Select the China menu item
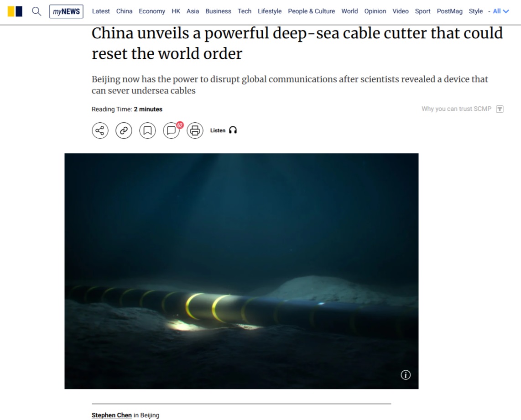Viewport: 521px width, 420px height. pyautogui.click(x=124, y=11)
